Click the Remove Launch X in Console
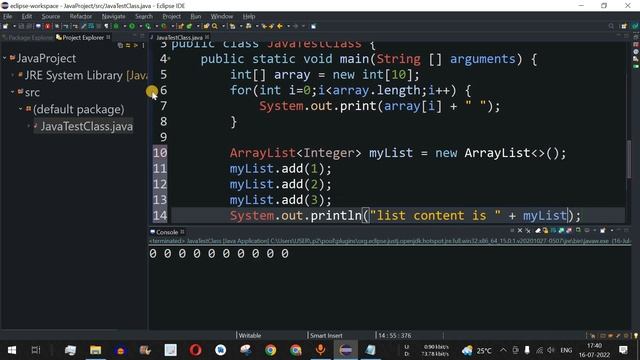 coord(520,231)
